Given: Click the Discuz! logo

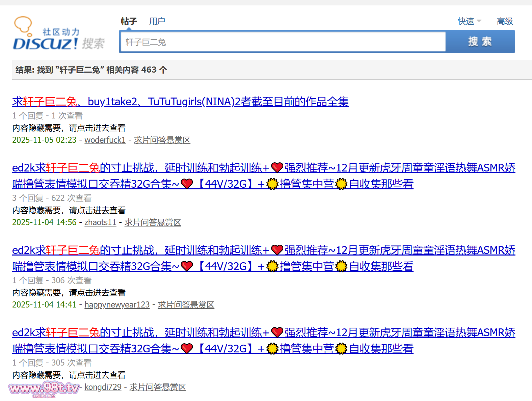Looking at the screenshot, I should (59, 34).
